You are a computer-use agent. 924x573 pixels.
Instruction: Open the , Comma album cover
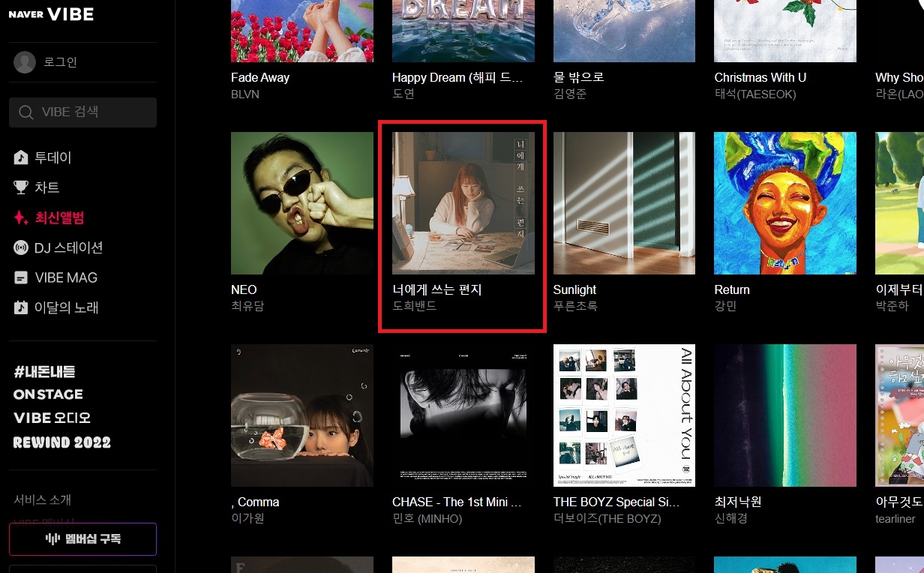302,415
